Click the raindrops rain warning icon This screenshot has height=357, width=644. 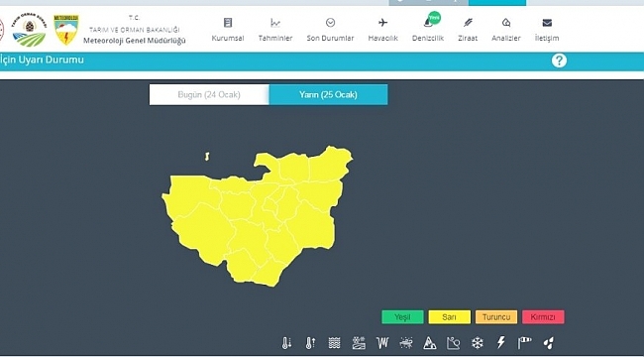[x=548, y=342]
